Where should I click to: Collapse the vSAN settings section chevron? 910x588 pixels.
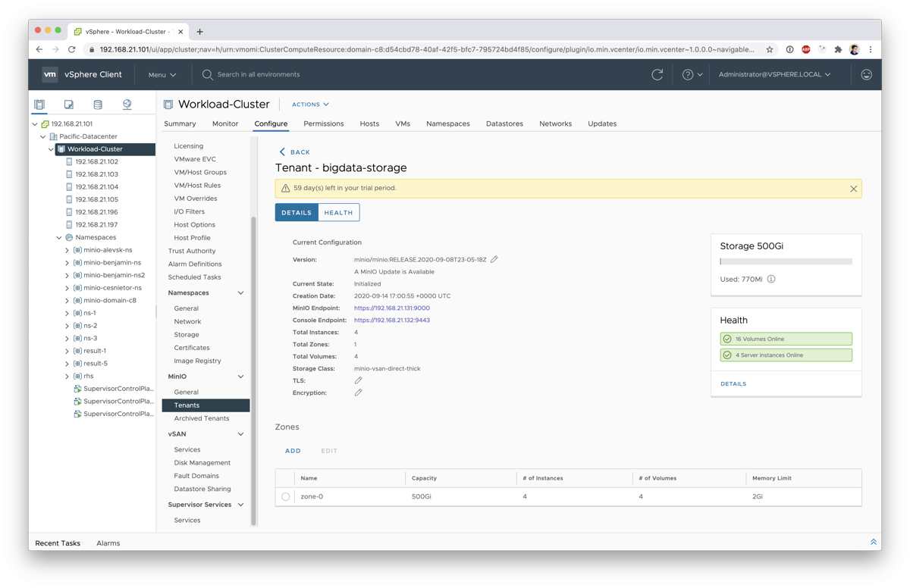(241, 434)
